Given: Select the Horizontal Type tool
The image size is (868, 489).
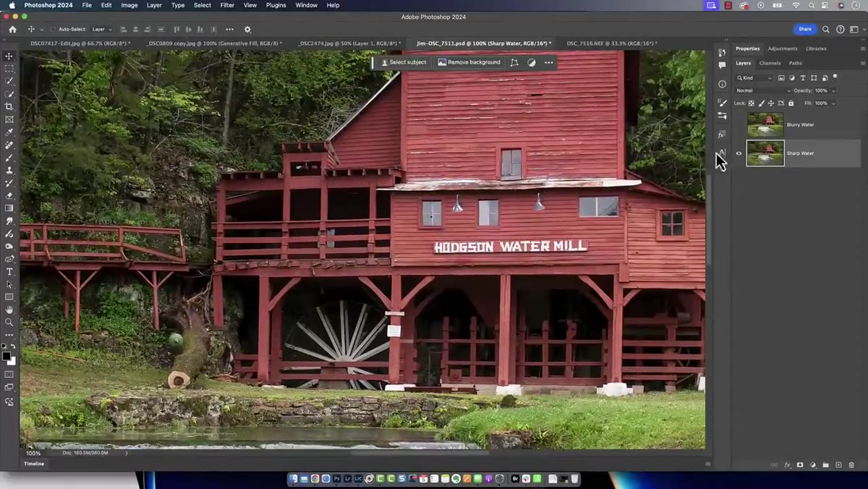Looking at the screenshot, I should [9, 272].
